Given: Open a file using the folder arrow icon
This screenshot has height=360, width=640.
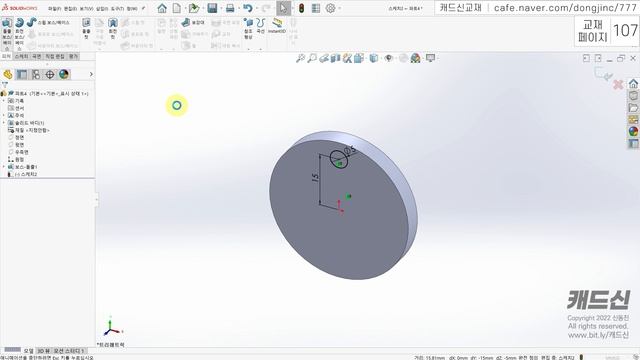Looking at the screenshot, I should (x=194, y=8).
